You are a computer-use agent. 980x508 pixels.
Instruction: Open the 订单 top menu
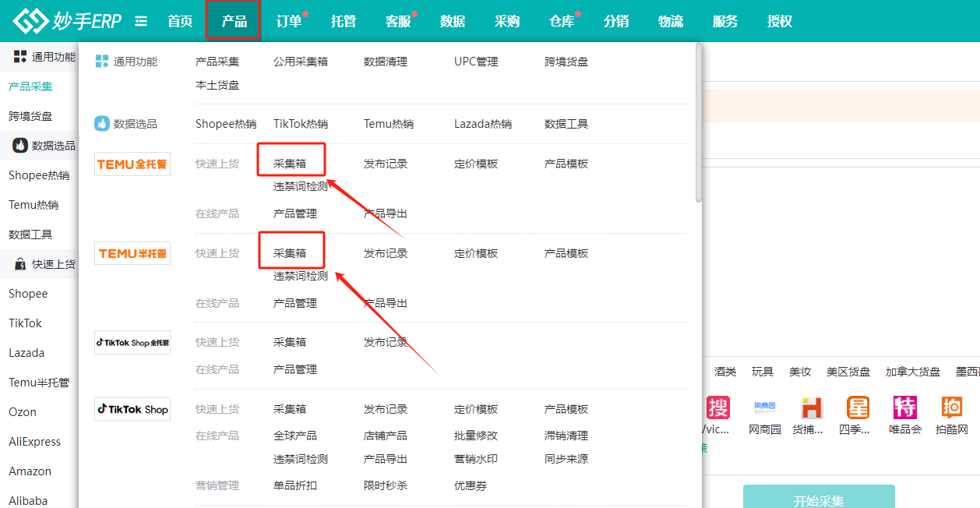[x=289, y=22]
